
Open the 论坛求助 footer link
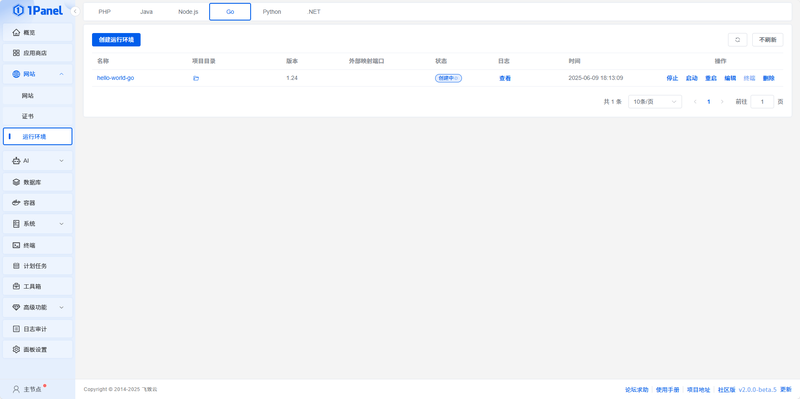(637, 389)
